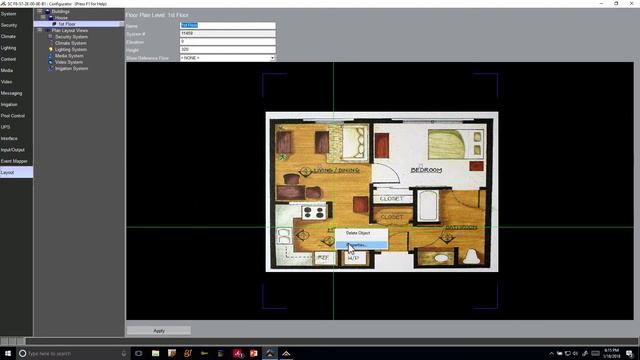This screenshot has height=360, width=640.
Task: Click the green star icon in living room
Action: point(282,156)
